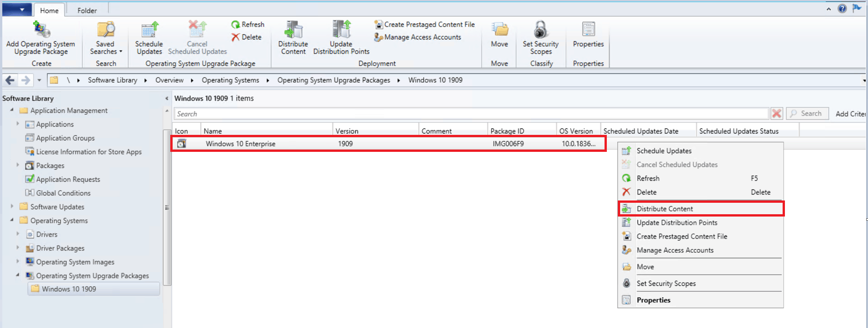Collapse the ribbon with the caret arrow
Screen dimensions: 868x328
[829, 9]
